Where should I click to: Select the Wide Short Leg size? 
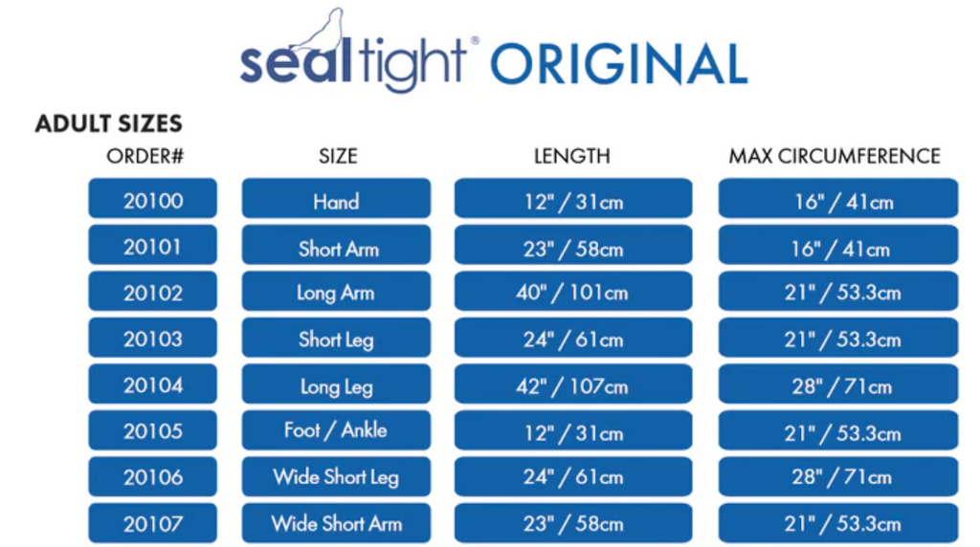336,477
